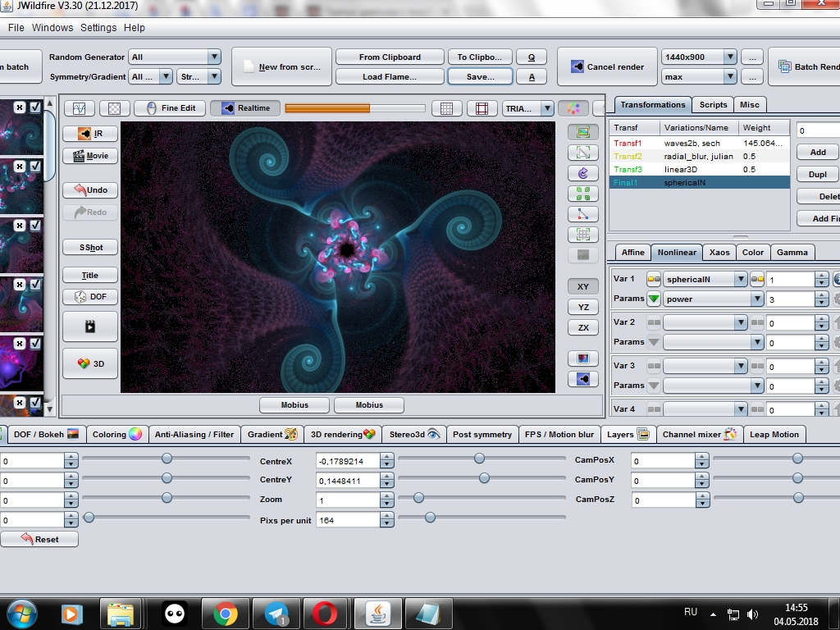840x630 pixels.
Task: Open Telegram from the taskbar
Action: pyautogui.click(x=277, y=614)
